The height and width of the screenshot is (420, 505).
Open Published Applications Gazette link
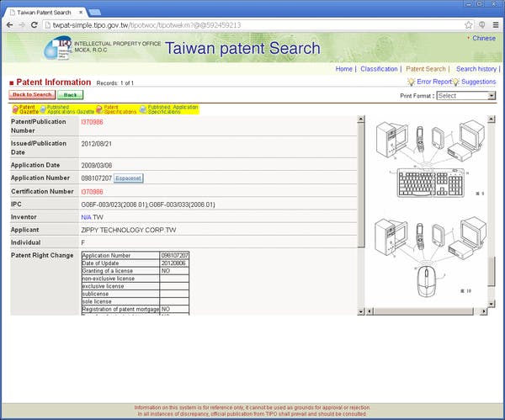point(66,109)
